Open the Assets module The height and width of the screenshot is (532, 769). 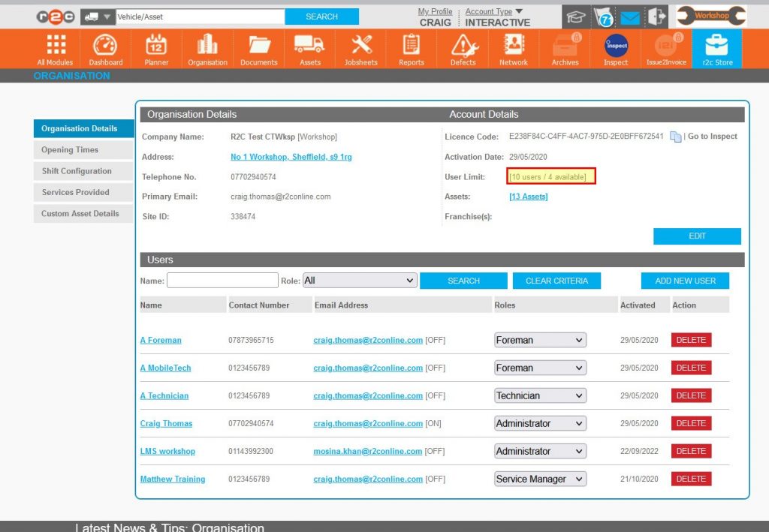309,48
